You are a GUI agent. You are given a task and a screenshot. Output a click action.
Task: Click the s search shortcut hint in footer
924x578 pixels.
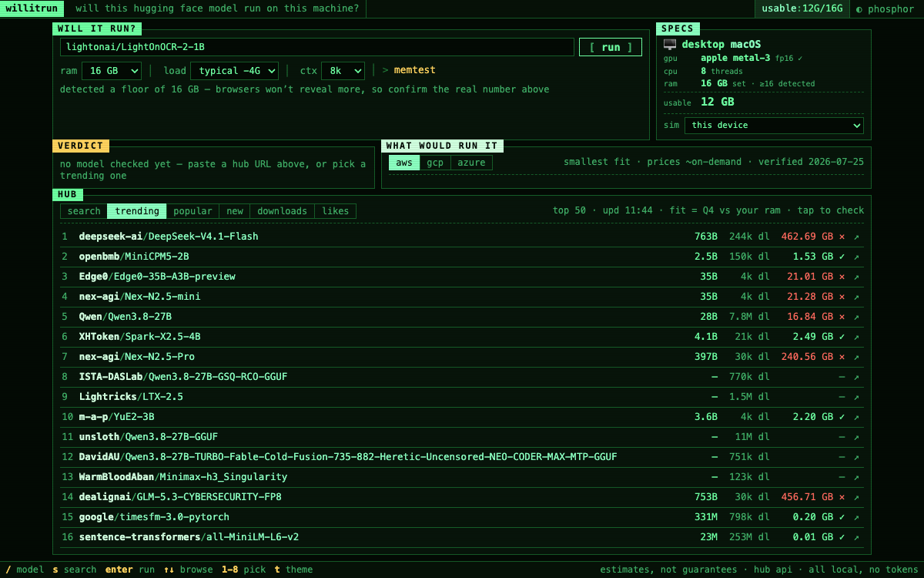[x=75, y=570]
